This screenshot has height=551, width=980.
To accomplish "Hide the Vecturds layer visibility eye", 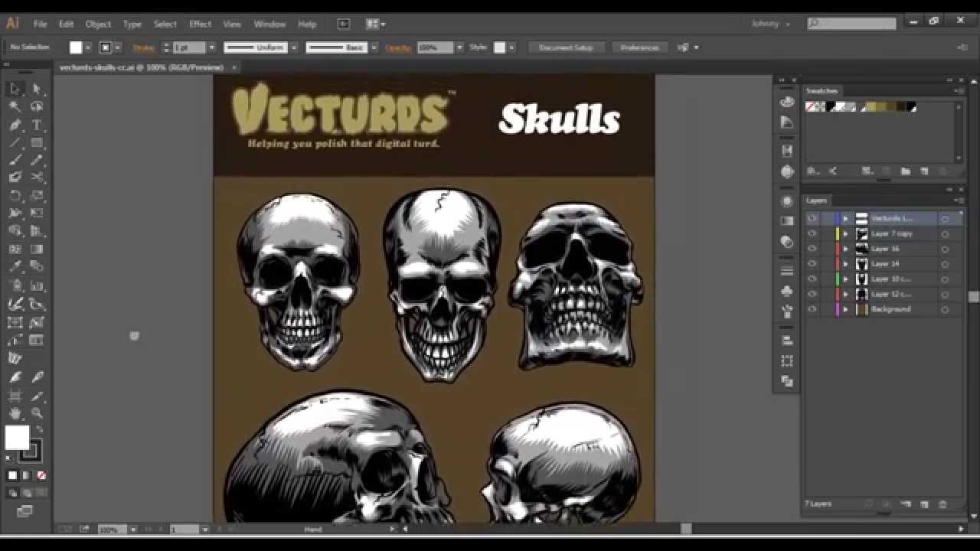I will point(812,219).
